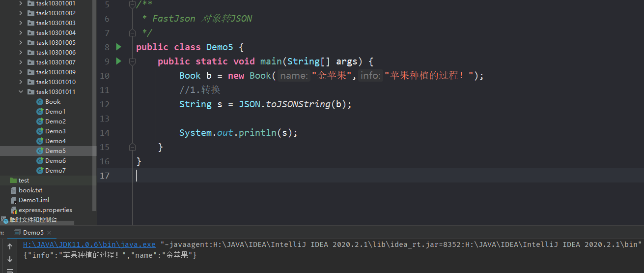Toggle soft-wrap icon in Run console

pos(10,271)
